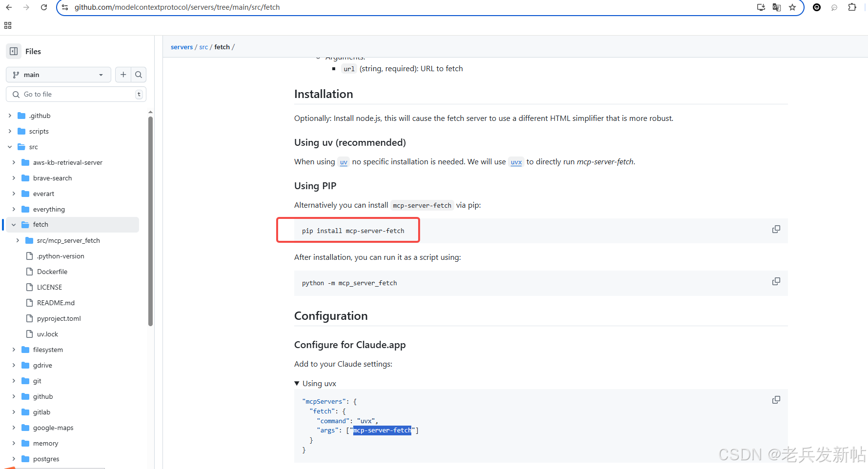Open the everything folder
Image resolution: width=868 pixels, height=469 pixels.
tap(49, 209)
